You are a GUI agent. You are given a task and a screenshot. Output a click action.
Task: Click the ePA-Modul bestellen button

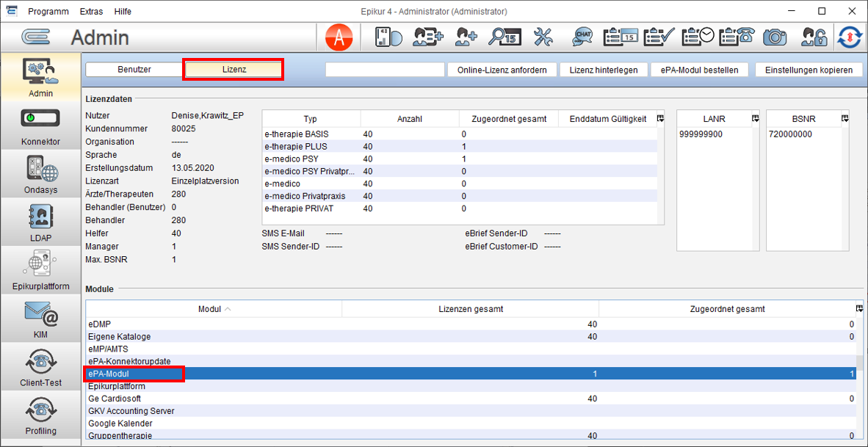(x=700, y=70)
